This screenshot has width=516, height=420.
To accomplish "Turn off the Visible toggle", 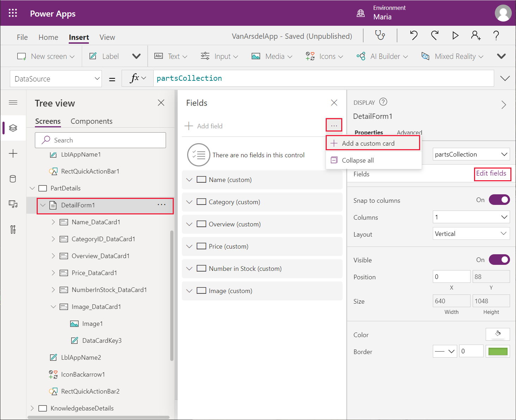I will coord(499,260).
